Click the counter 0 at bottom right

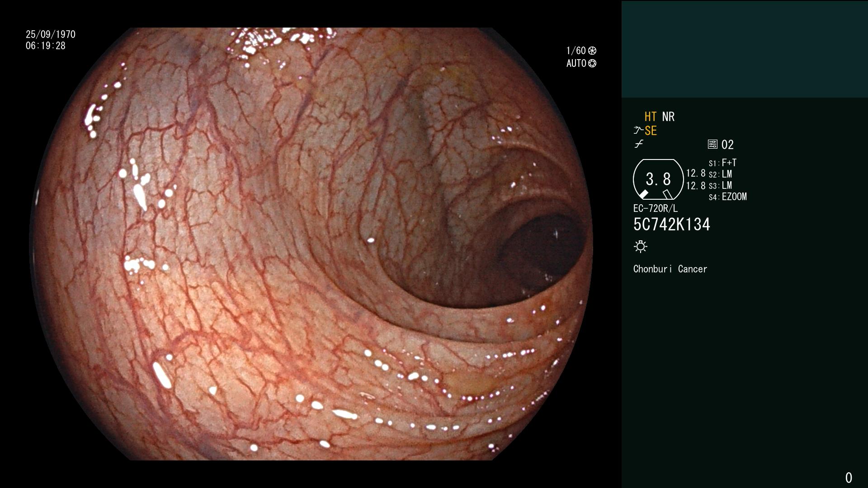click(x=849, y=478)
